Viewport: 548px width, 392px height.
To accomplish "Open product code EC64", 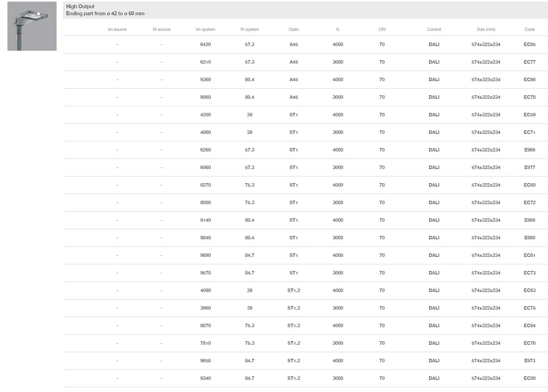I will point(529,326).
